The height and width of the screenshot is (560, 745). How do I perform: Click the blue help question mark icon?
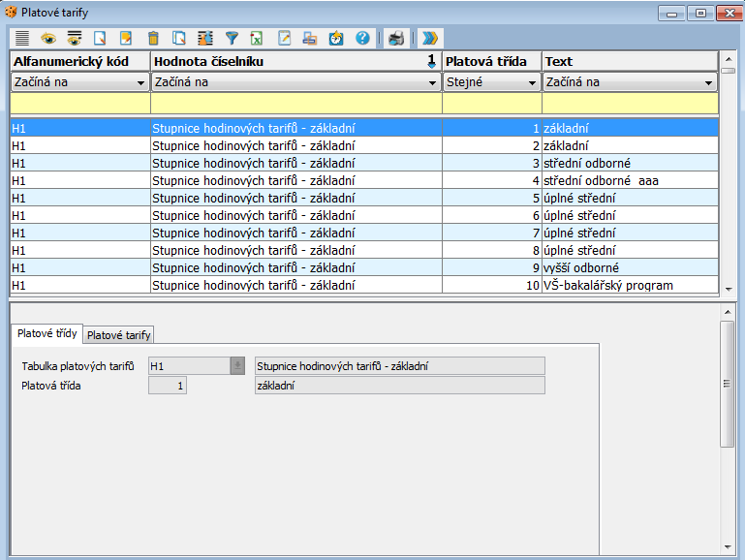coord(363,38)
